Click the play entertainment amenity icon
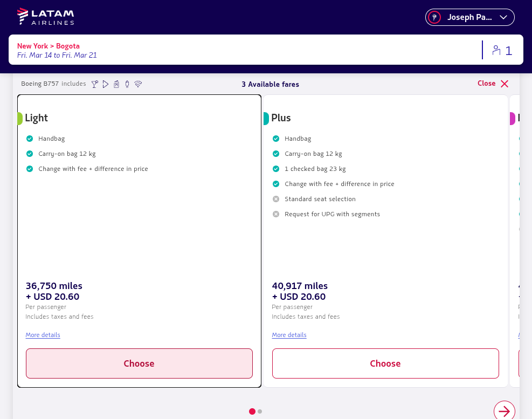 tap(106, 84)
